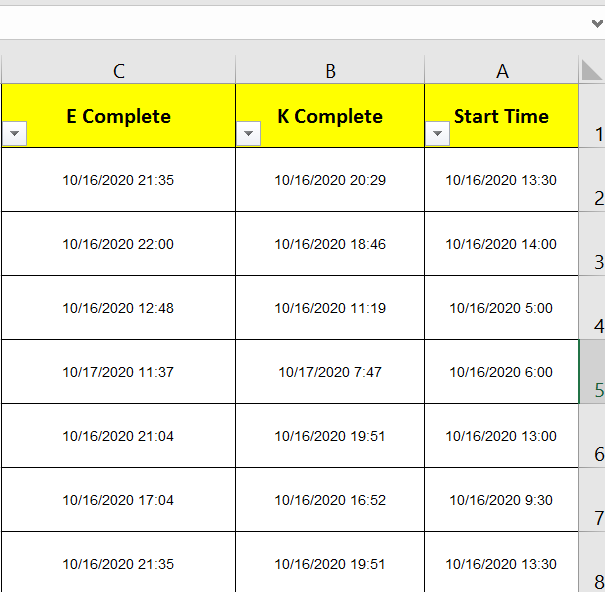Image resolution: width=605 pixels, height=592 pixels.
Task: Select cell with 10/17/2020 7:47
Action: point(330,372)
